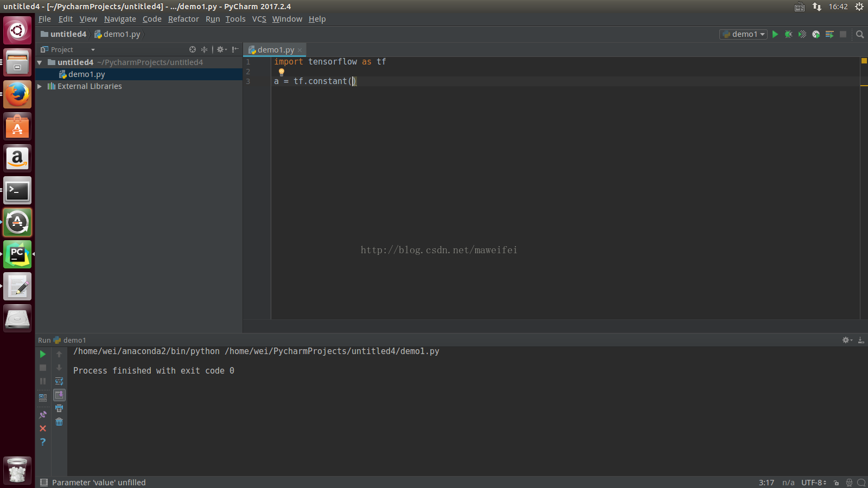Screen dimensions: 868x488
Task: Click the yellow inspection marker in editor stripe
Action: (x=864, y=61)
